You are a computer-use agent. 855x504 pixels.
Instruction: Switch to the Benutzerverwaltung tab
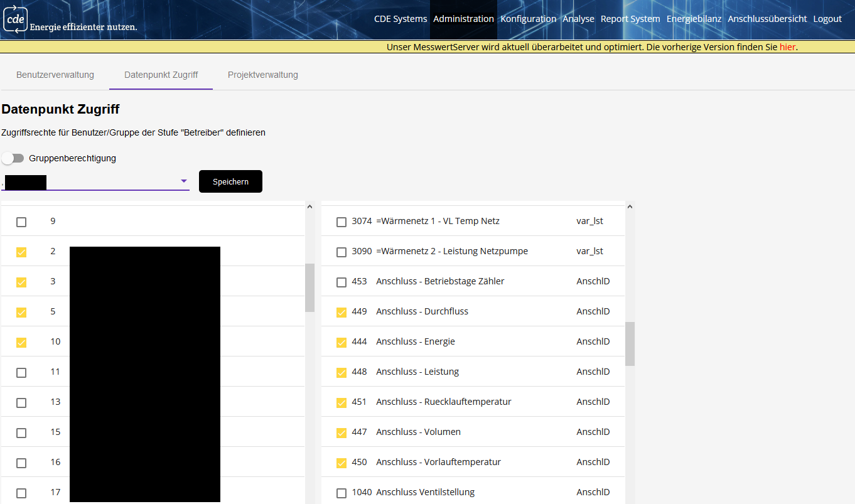coord(55,75)
